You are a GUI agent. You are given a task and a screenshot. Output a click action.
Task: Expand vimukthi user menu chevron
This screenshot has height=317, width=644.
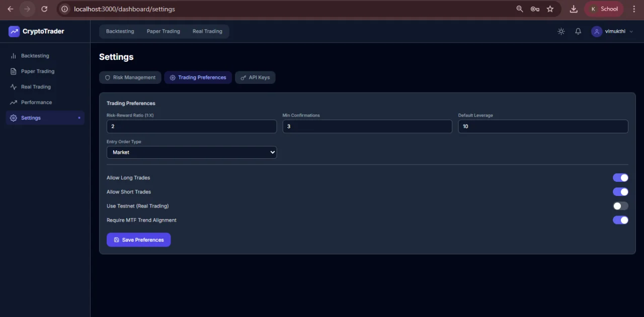[x=631, y=32]
